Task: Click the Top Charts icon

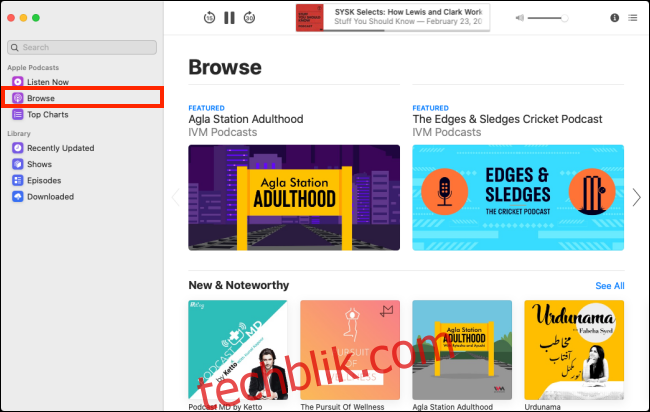Action: click(17, 114)
